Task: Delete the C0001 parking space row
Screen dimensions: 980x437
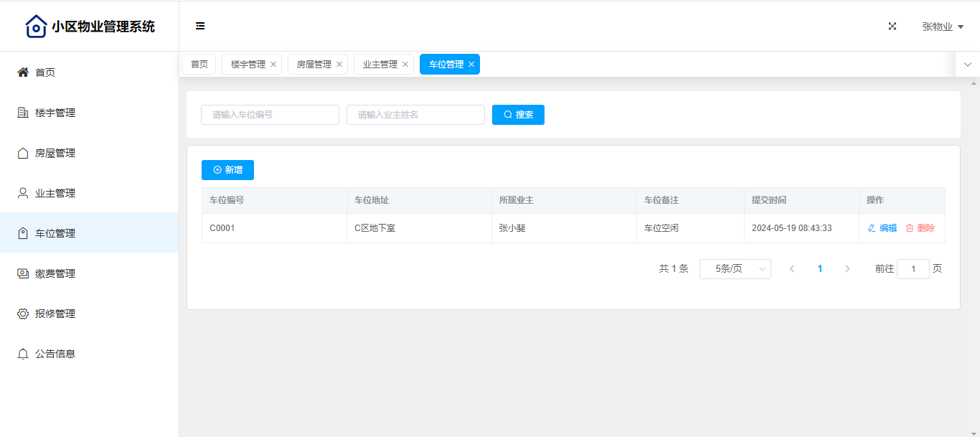Action: coord(920,228)
